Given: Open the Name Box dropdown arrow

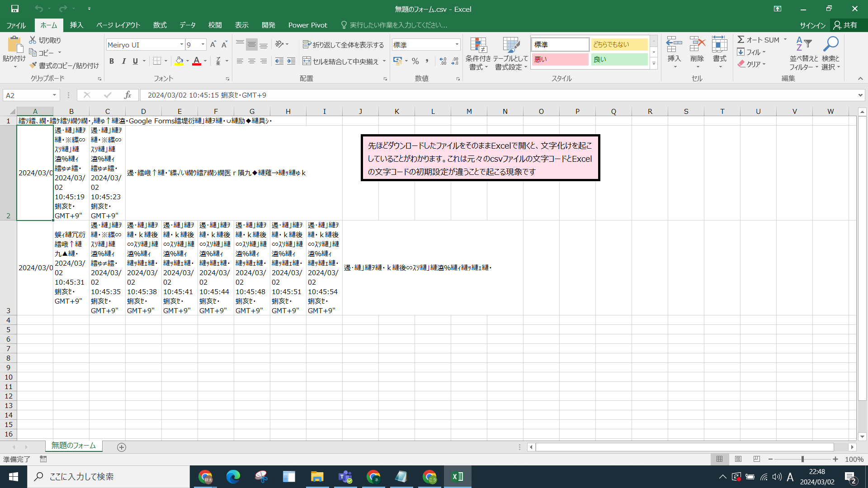Looking at the screenshot, I should (x=54, y=95).
